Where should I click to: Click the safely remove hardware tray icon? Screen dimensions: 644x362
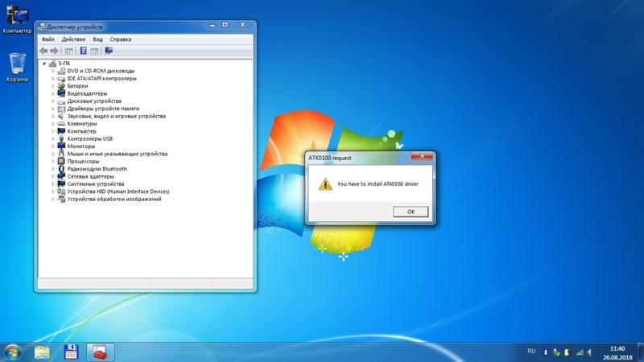click(x=556, y=352)
